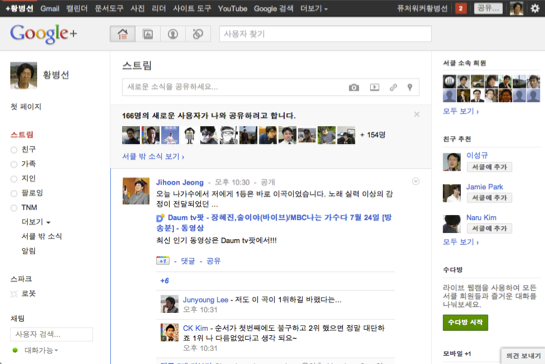Open the settings gear icon
The width and height of the screenshot is (545, 364).
click(x=535, y=8)
